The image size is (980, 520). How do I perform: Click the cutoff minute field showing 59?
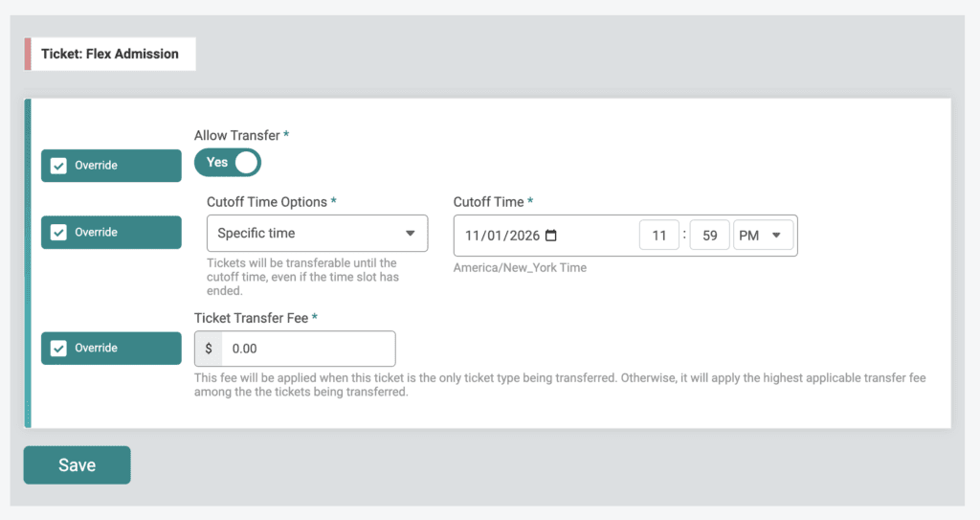[x=709, y=236]
